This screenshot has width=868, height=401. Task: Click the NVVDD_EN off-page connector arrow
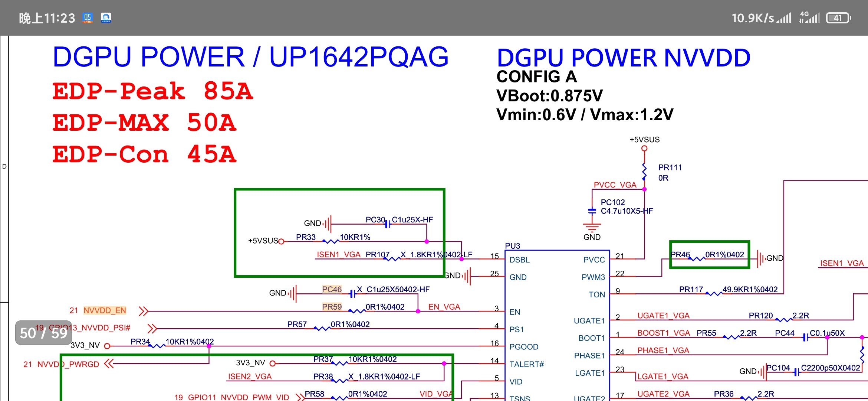[x=144, y=311]
